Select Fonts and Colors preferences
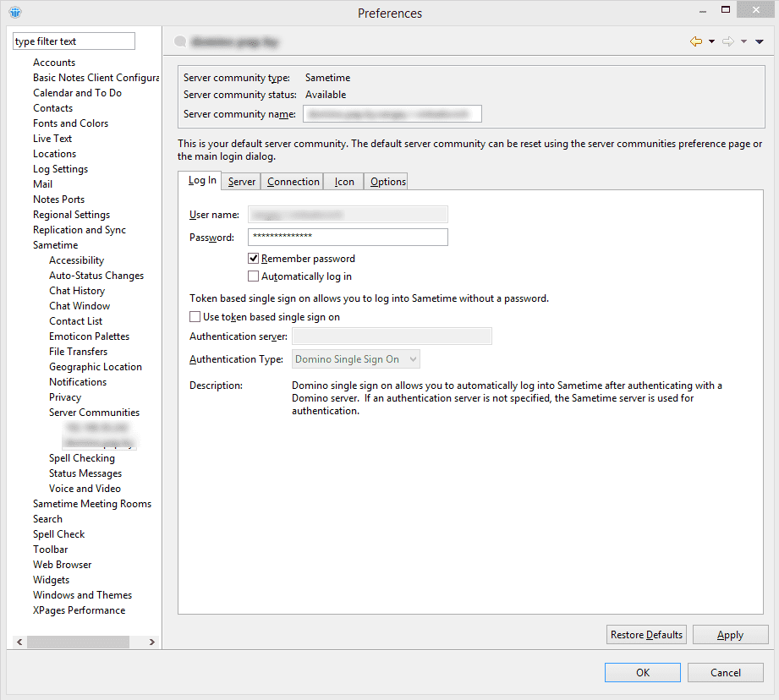Image resolution: width=779 pixels, height=700 pixels. coord(70,123)
